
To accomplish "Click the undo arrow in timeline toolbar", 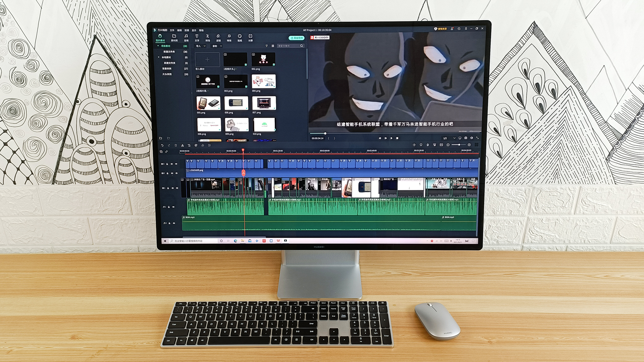I will pos(162,145).
